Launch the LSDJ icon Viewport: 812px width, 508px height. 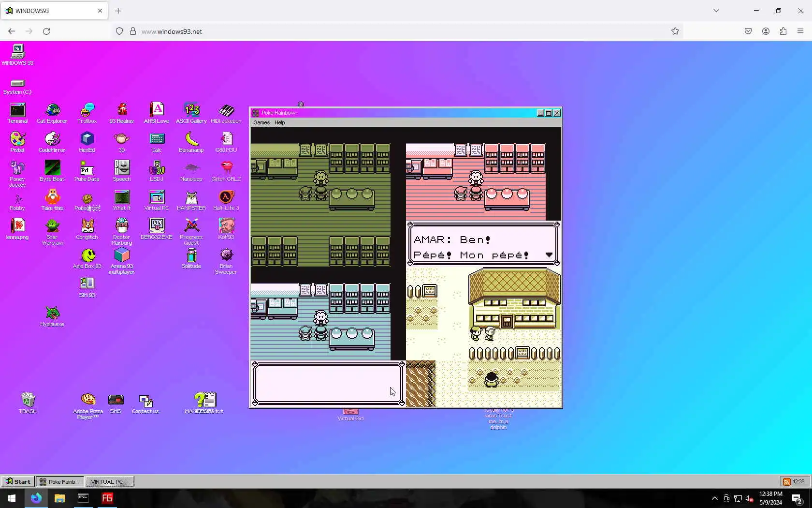tap(157, 171)
